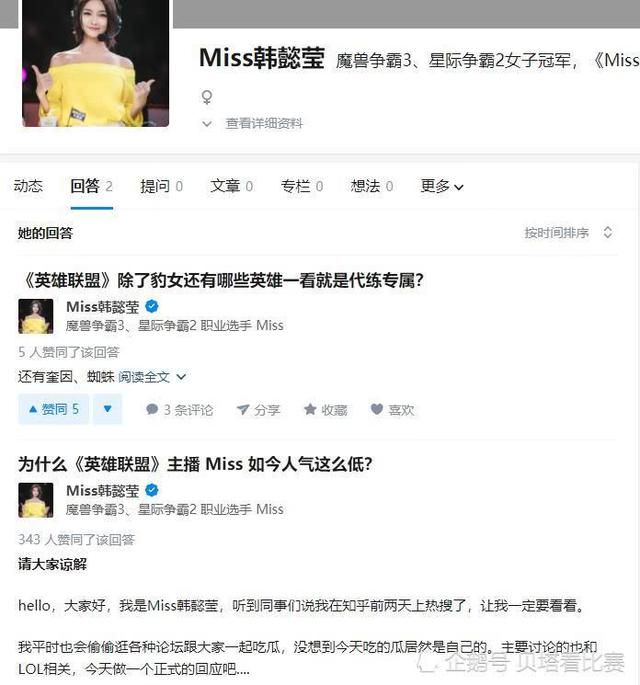The width and height of the screenshot is (640, 685).
Task: Click the 分享 share paper-plane icon
Action: [242, 410]
